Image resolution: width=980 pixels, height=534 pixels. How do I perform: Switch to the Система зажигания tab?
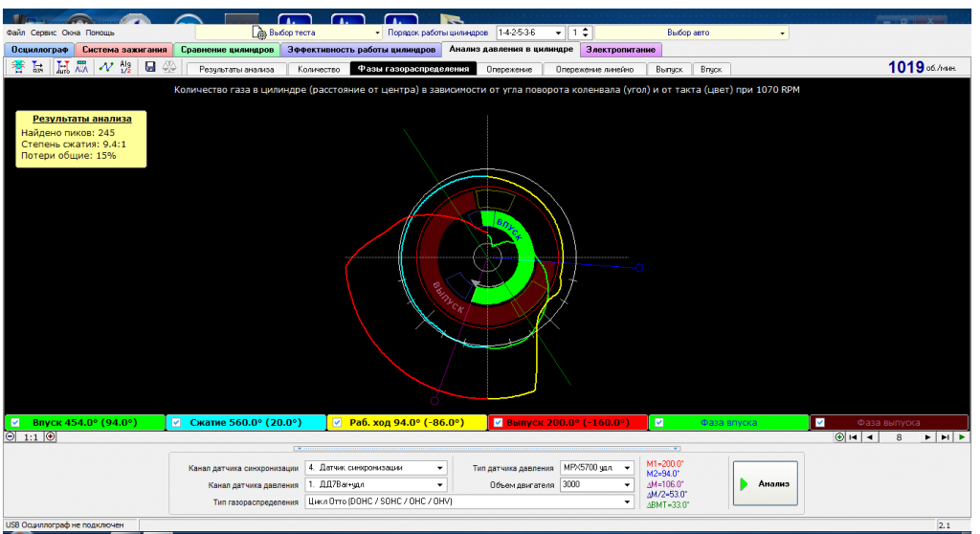click(124, 50)
